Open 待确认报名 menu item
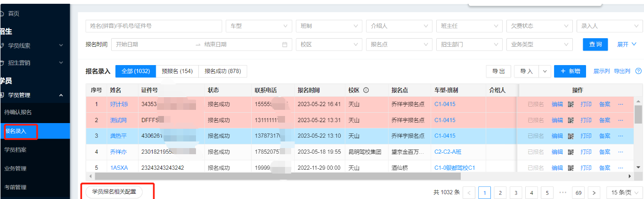This screenshot has height=199, width=644. pos(35,112)
